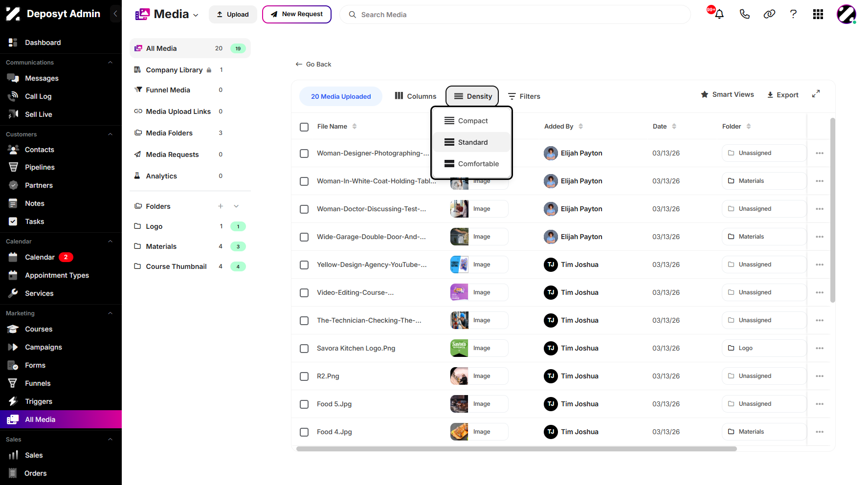This screenshot has width=868, height=485.
Task: Focus the Search Media field
Action: [515, 15]
